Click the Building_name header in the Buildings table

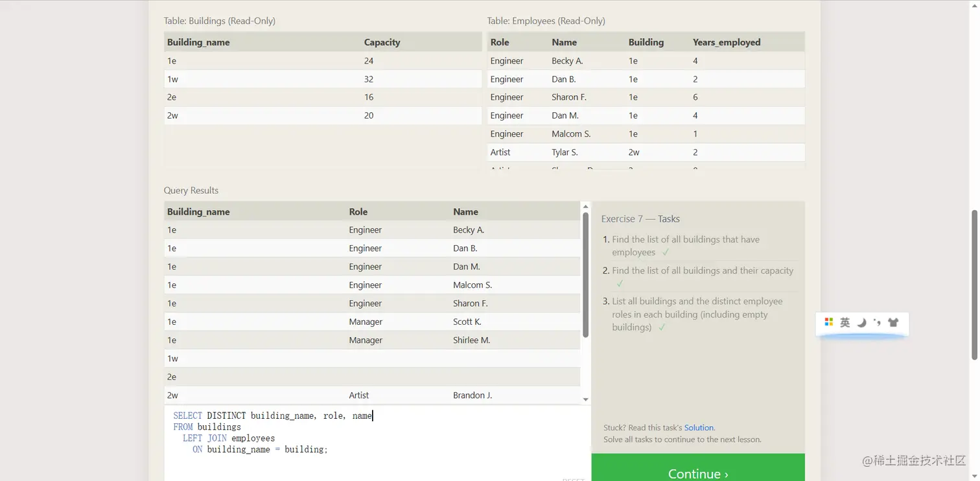[x=198, y=42]
